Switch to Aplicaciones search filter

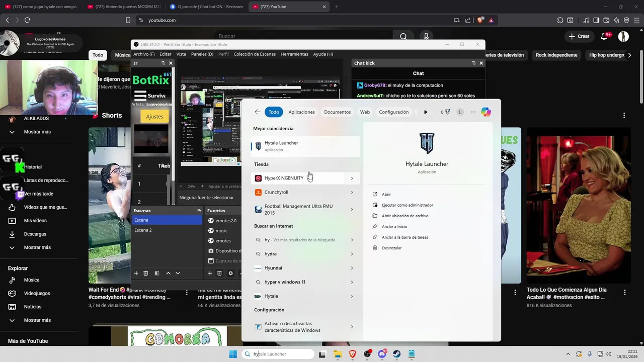[x=301, y=112]
